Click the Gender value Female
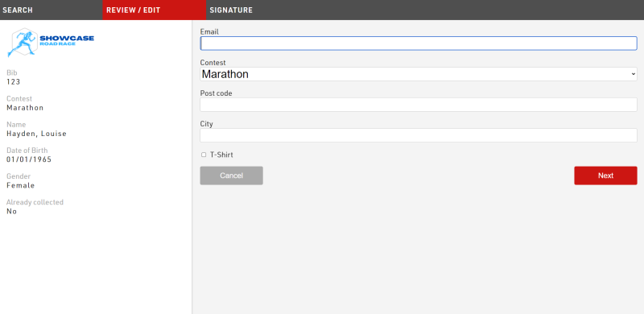Image resolution: width=644 pixels, height=314 pixels. click(21, 185)
